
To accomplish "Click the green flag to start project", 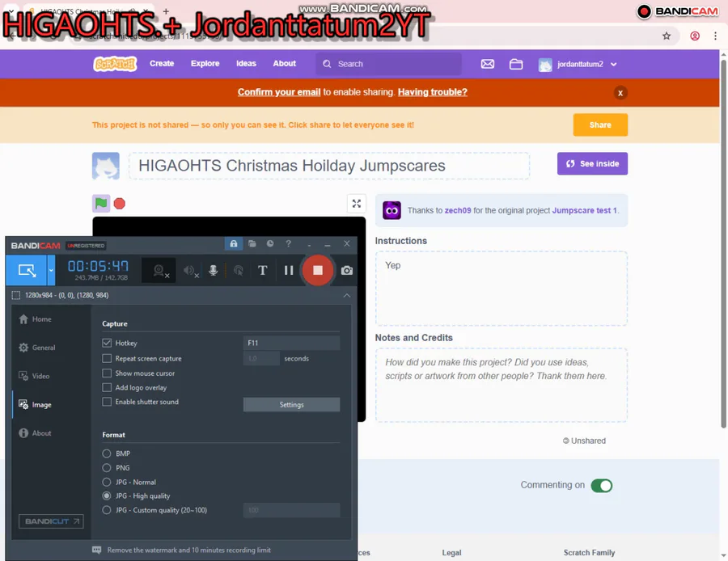I will [101, 203].
